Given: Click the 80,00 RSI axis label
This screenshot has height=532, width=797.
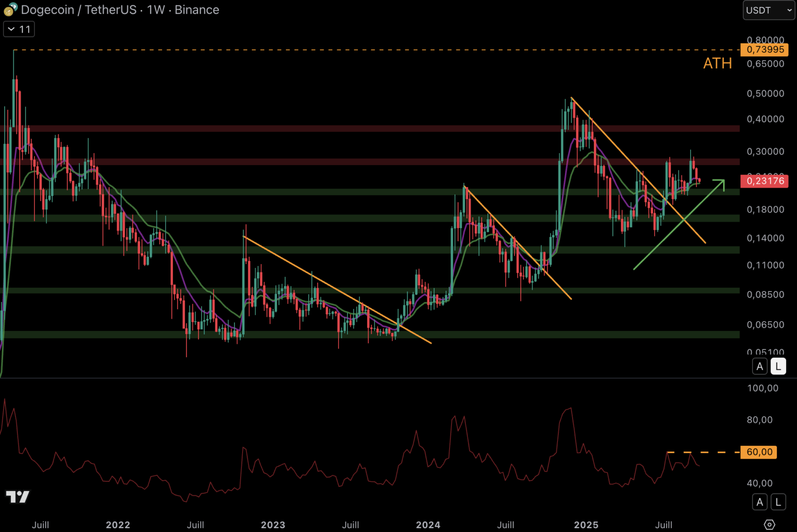Looking at the screenshot, I should [x=760, y=420].
